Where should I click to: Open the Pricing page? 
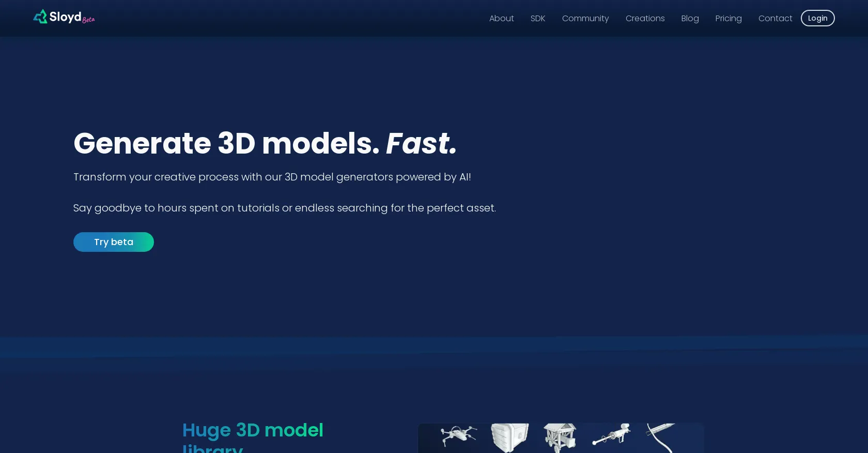click(x=728, y=19)
